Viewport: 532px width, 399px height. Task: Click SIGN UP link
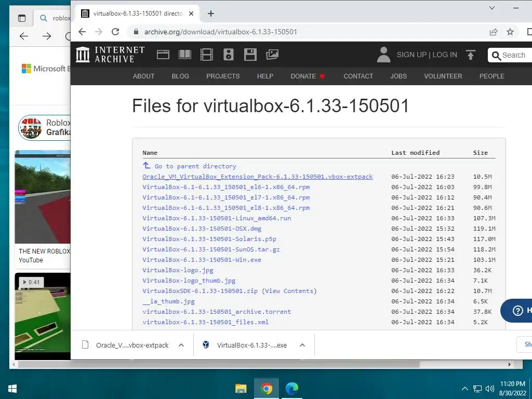pos(411,55)
